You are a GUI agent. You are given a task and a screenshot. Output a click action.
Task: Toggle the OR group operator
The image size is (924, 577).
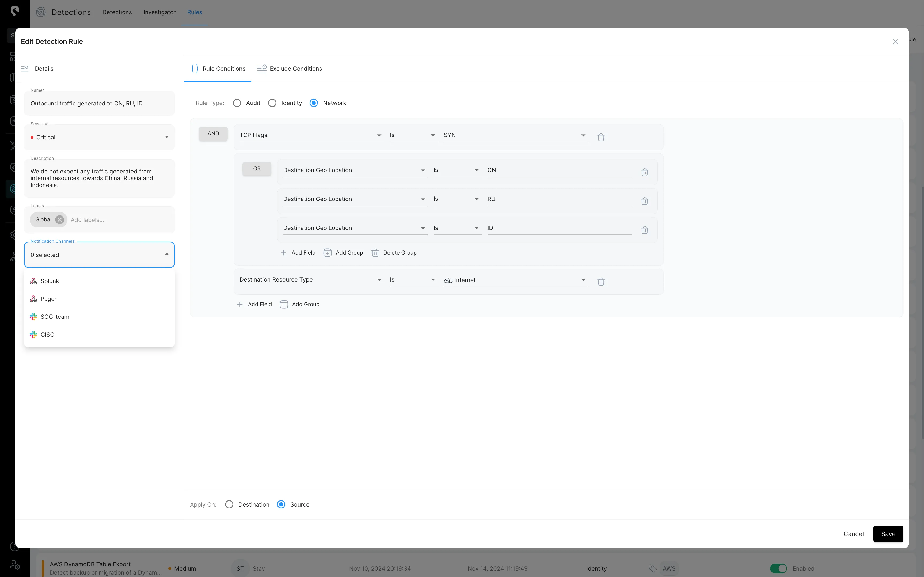tap(257, 169)
